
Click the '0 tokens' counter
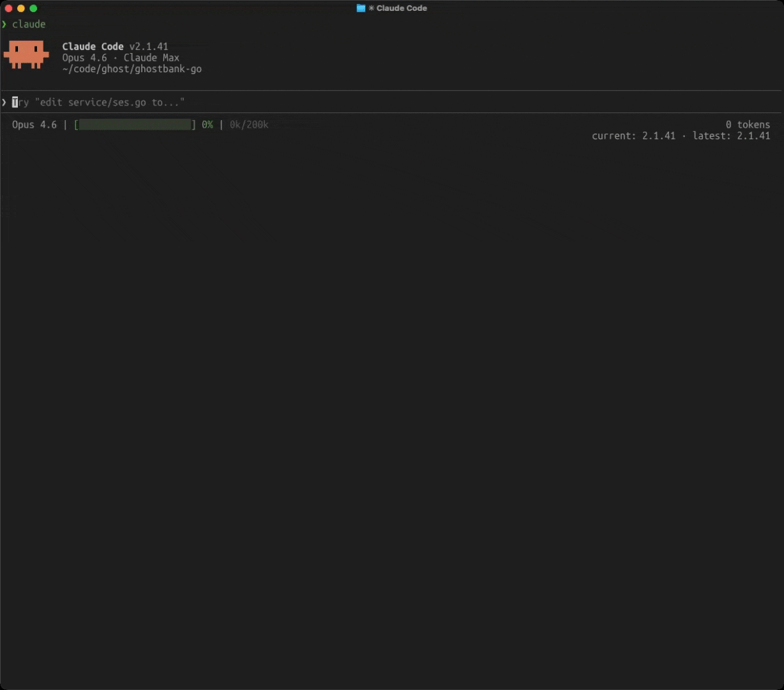coord(748,125)
